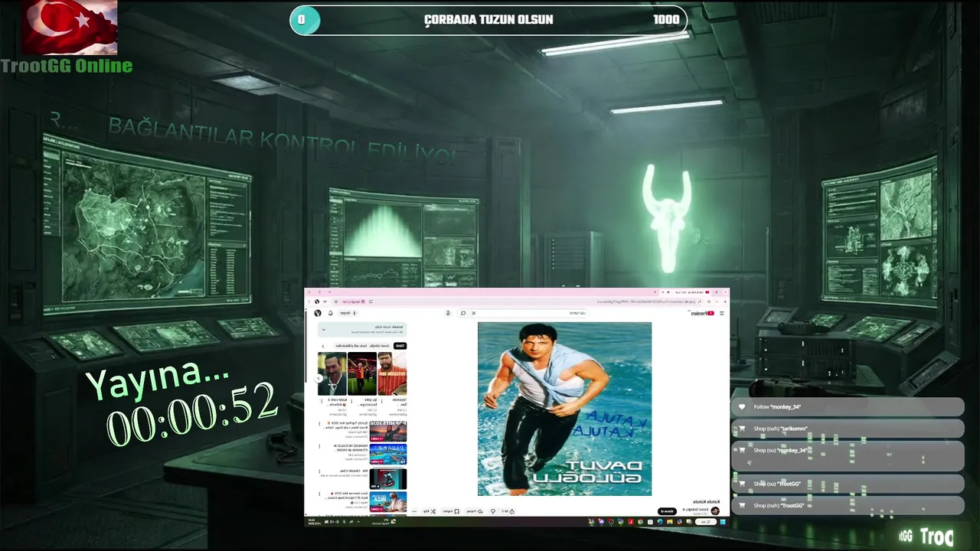Open the Short showing the football stadium
Image resolution: width=980 pixels, height=551 pixels.
[x=362, y=373]
